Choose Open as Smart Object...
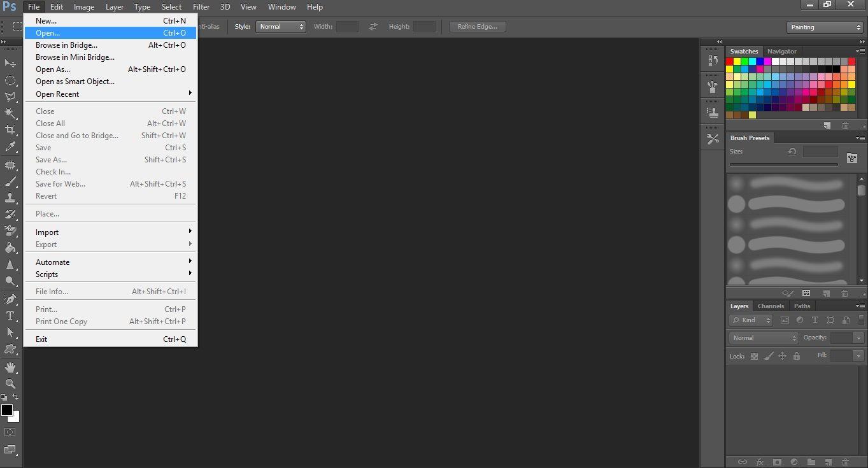 point(111,82)
